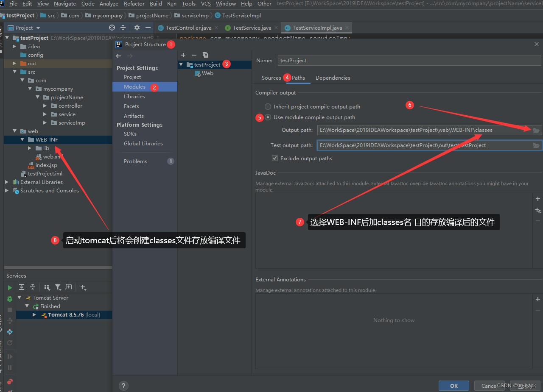Select Libraries in Project Settings
Screen dimensions: 543x392
(x=134, y=97)
